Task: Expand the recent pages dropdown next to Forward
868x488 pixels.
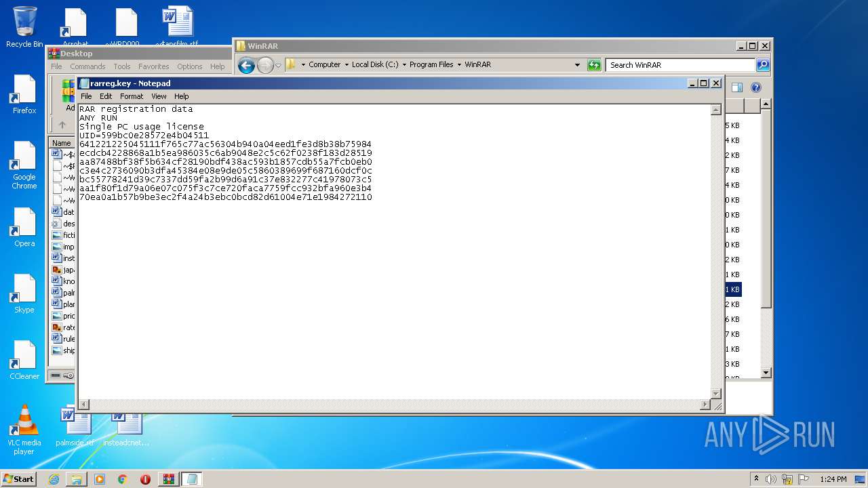Action: click(x=278, y=65)
